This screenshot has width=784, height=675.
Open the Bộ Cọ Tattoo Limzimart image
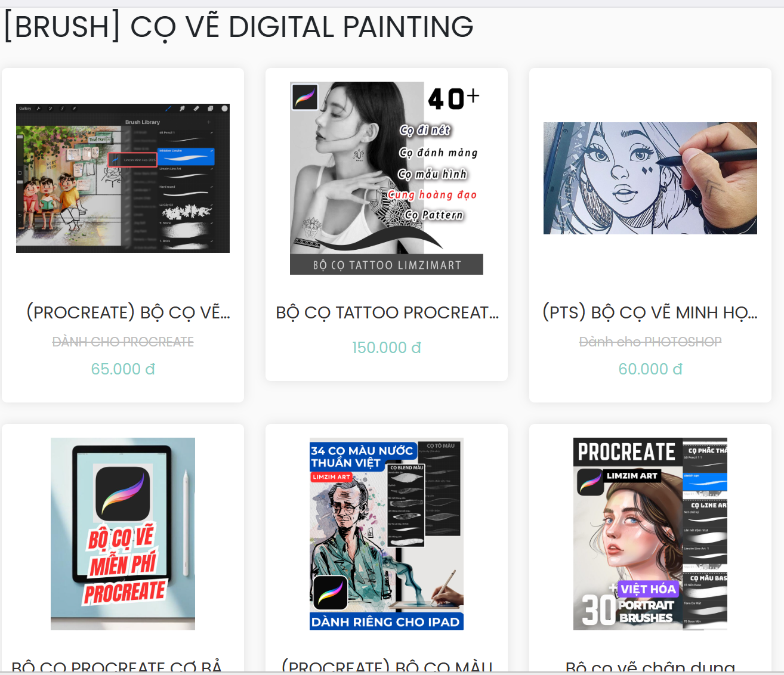pos(387,178)
